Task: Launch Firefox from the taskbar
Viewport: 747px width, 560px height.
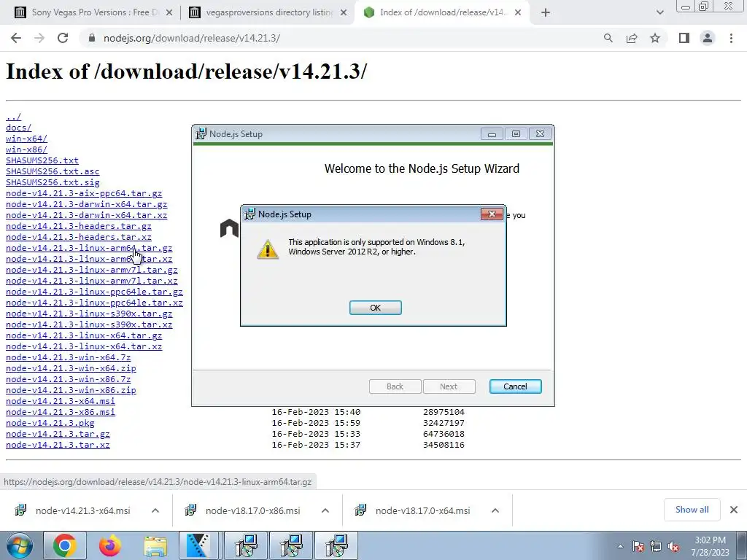Action: (110, 545)
